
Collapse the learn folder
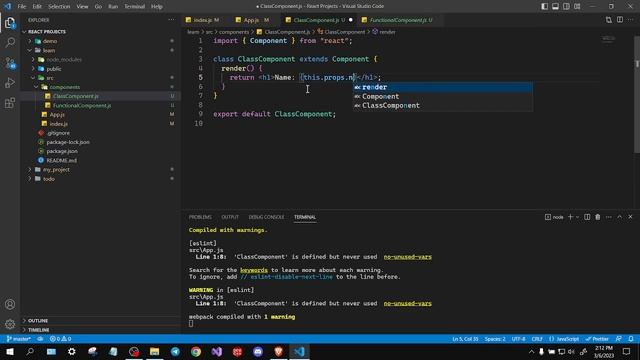pyautogui.click(x=100, y=50)
